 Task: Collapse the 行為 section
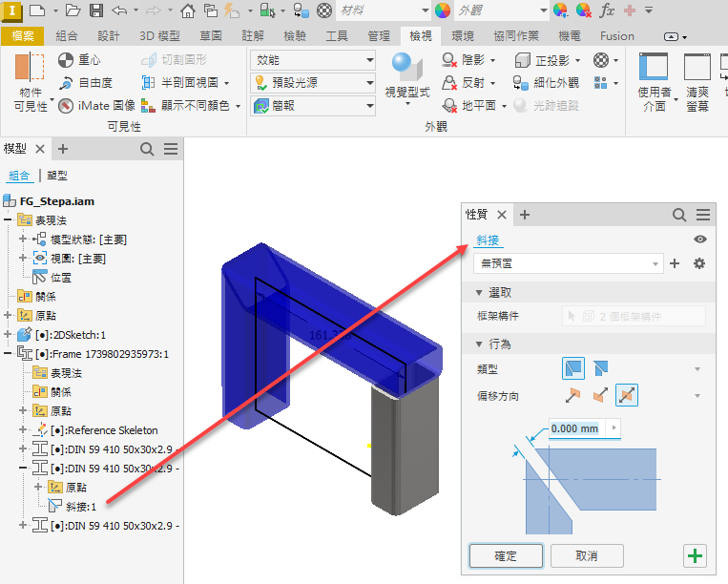click(x=479, y=344)
